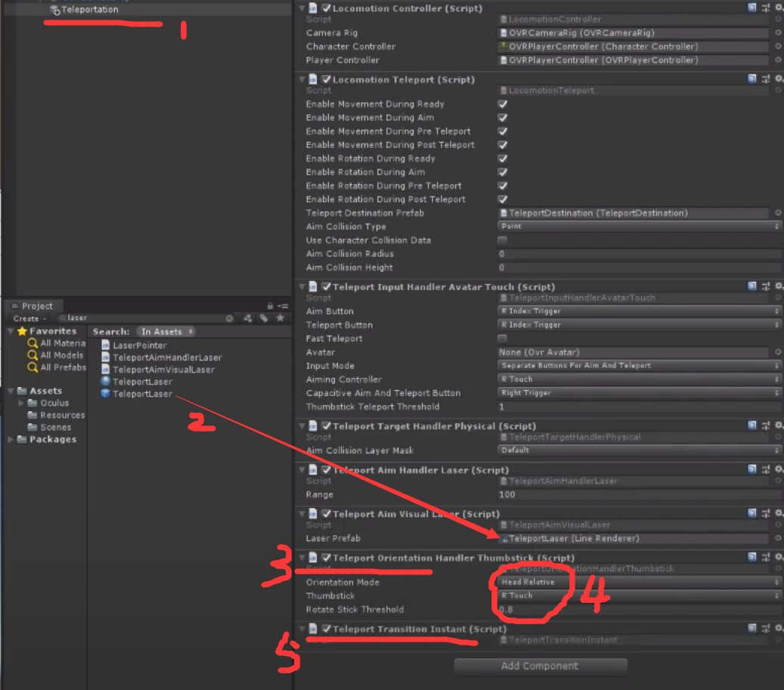
Task: Click the help book icon on Locomotion Teleport
Action: (751, 79)
